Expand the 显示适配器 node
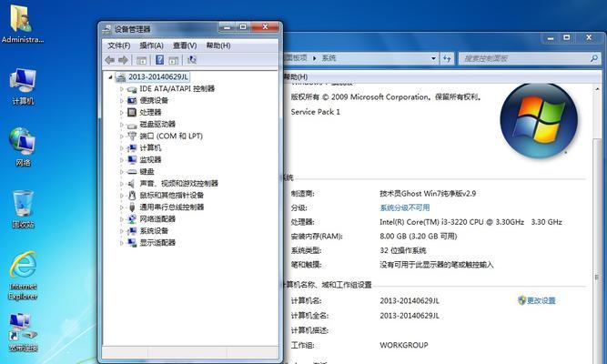 [x=122, y=243]
